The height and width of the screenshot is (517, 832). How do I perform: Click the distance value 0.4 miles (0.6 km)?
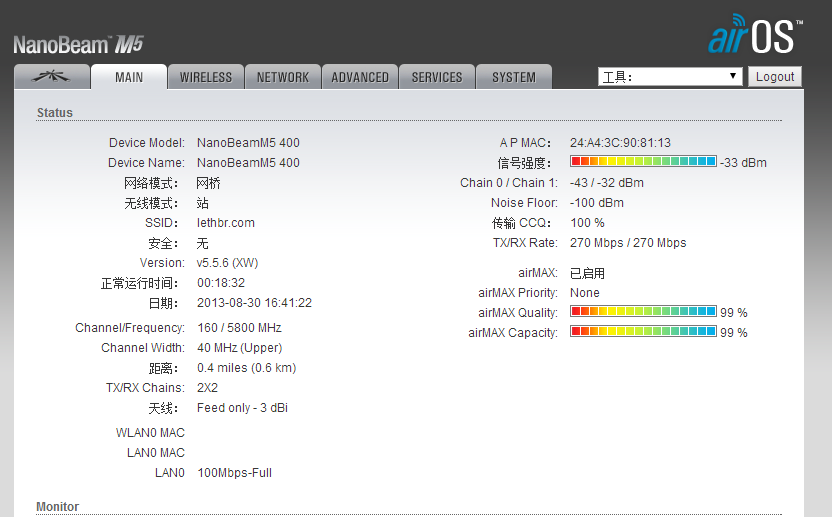(246, 368)
